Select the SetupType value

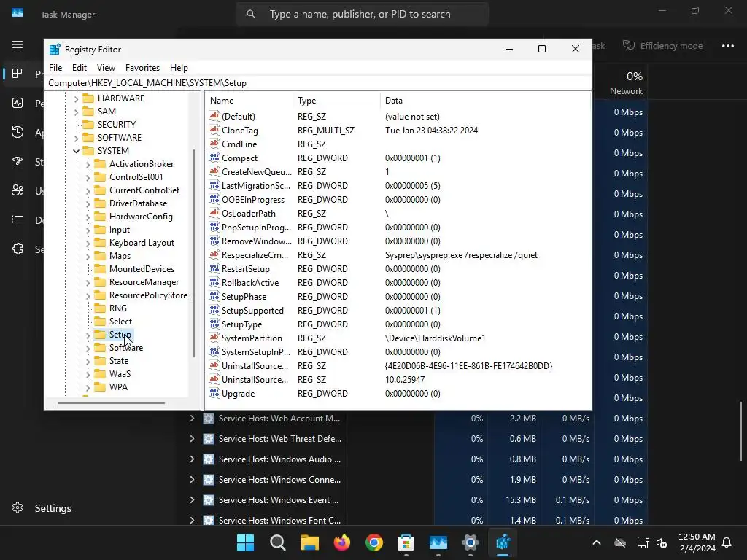241,324
